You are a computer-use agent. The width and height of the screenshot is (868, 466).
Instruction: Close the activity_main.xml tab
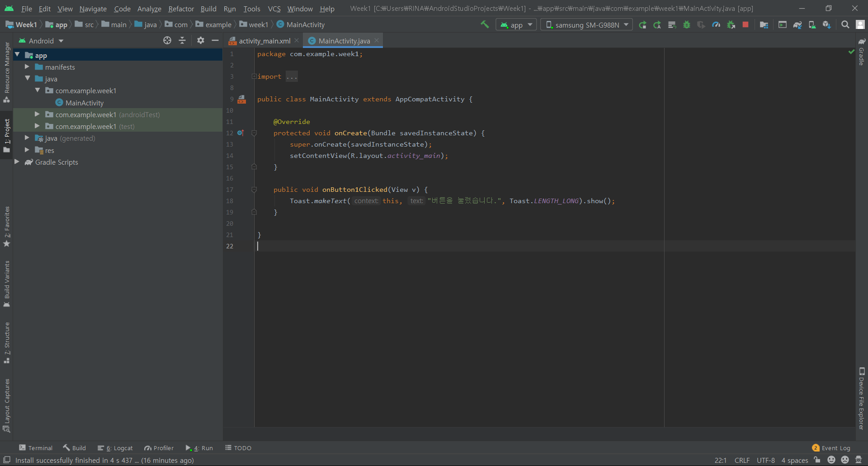(297, 40)
